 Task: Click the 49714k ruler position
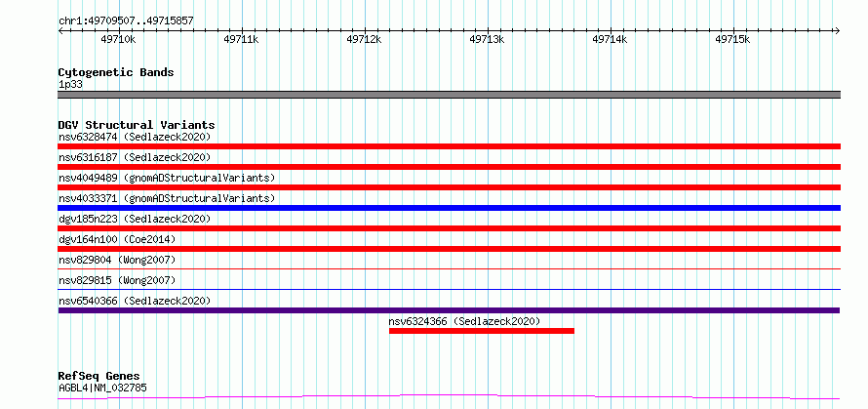[610, 39]
